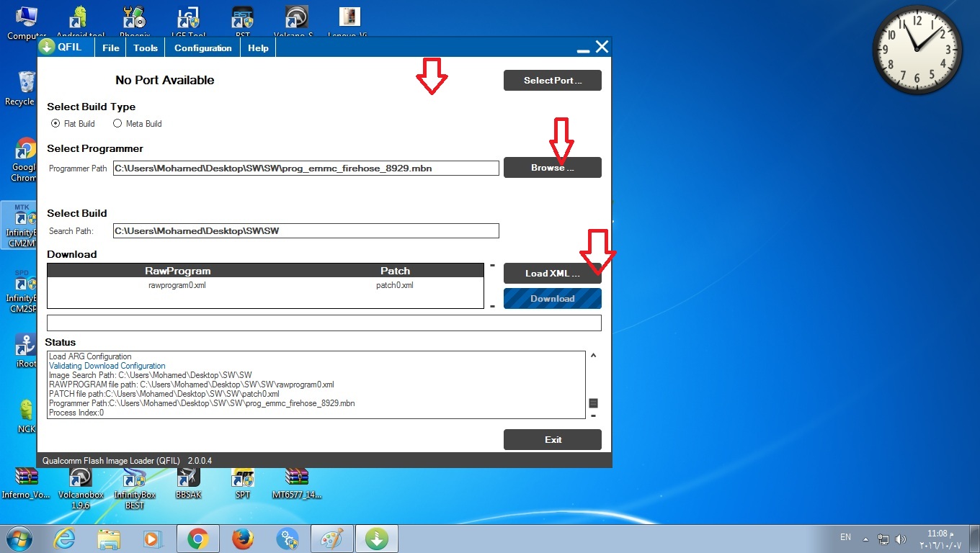This screenshot has height=553, width=980.
Task: Click the PATCH file path status line
Action: 164,394
